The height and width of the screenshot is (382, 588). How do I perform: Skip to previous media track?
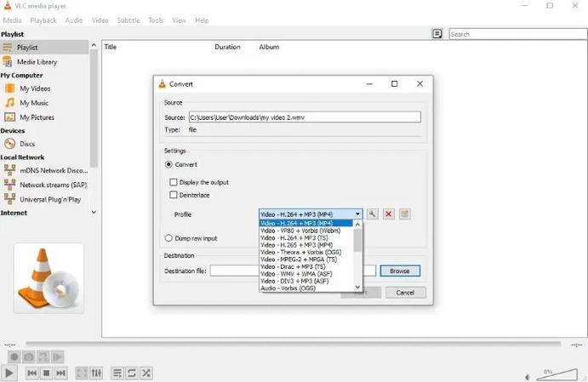point(31,373)
